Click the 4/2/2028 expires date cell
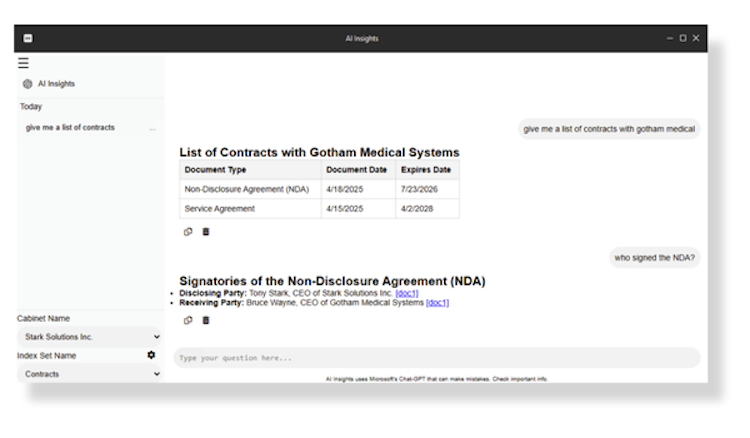 (428, 209)
